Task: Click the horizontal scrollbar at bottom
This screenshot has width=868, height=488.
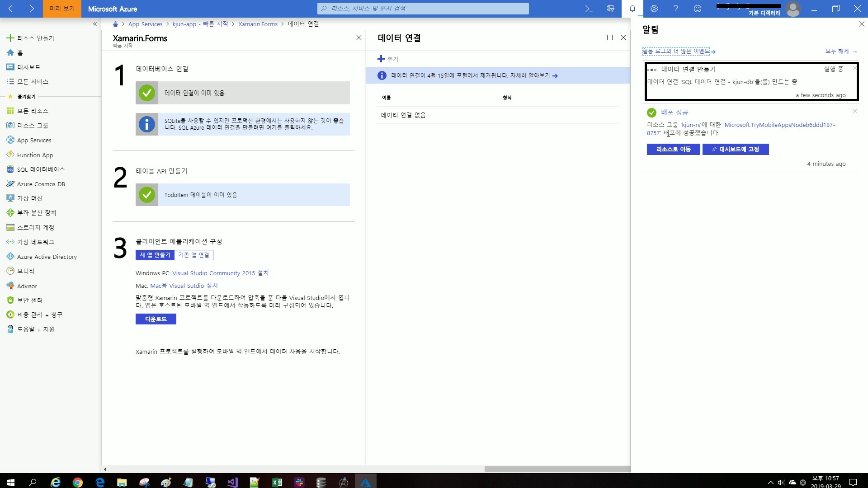Action: click(x=557, y=469)
